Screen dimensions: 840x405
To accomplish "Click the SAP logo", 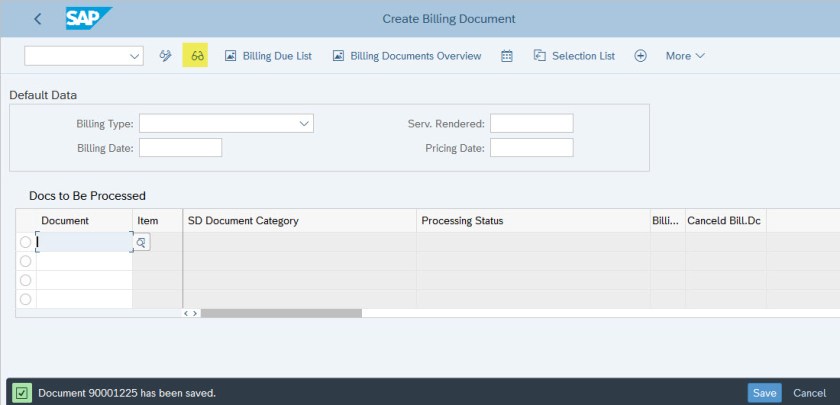I will (88, 18).
